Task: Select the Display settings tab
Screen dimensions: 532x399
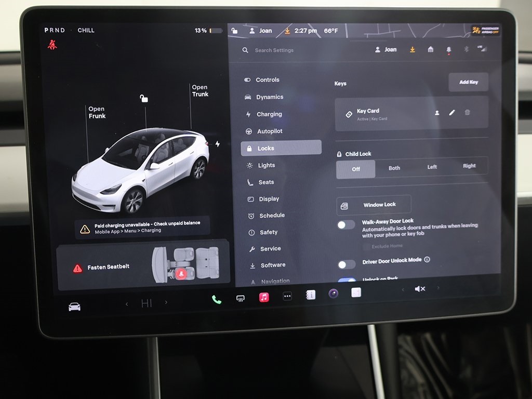Action: 269,198
